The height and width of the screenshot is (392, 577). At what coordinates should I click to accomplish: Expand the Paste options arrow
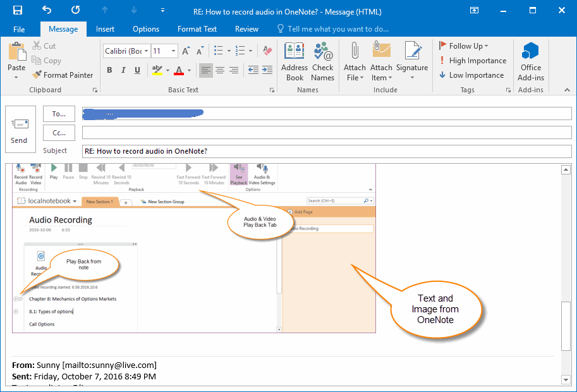pyautogui.click(x=16, y=77)
